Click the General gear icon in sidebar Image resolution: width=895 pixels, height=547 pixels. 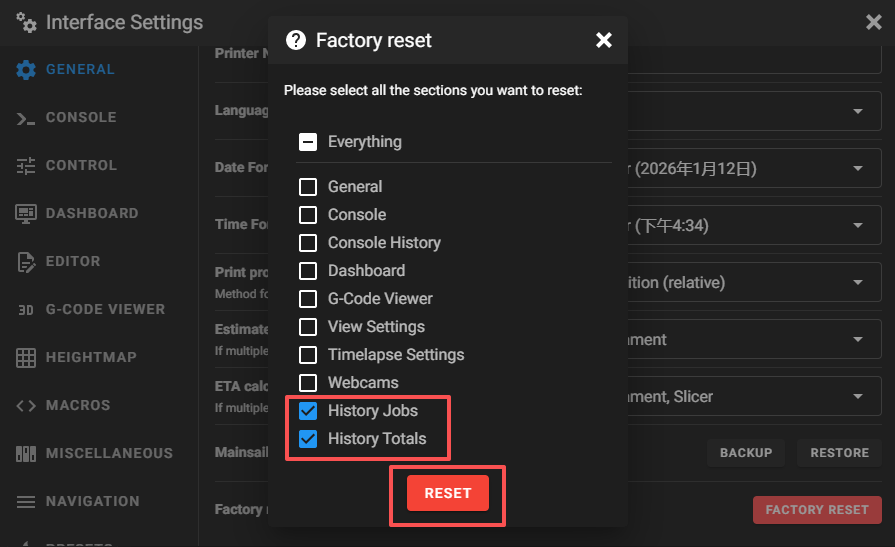(x=26, y=70)
